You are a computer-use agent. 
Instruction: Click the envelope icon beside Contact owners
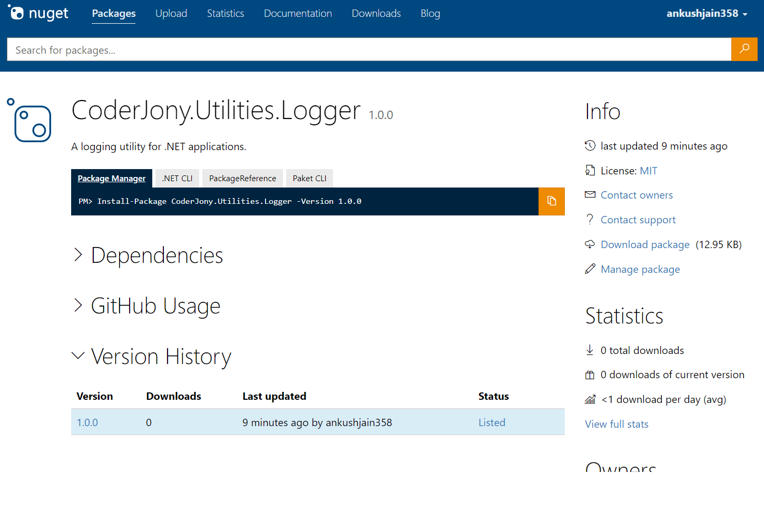coord(590,194)
